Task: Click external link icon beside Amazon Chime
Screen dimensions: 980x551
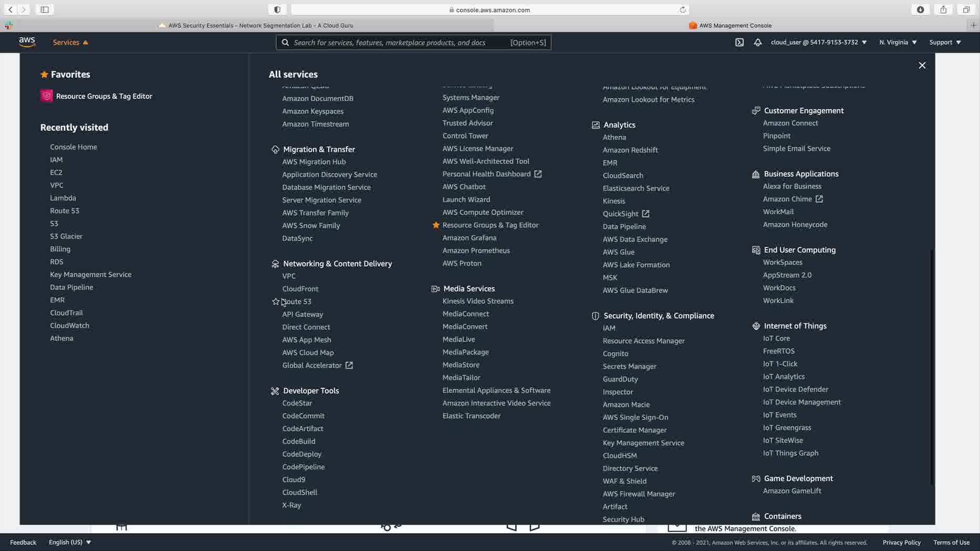Action: 818,199
